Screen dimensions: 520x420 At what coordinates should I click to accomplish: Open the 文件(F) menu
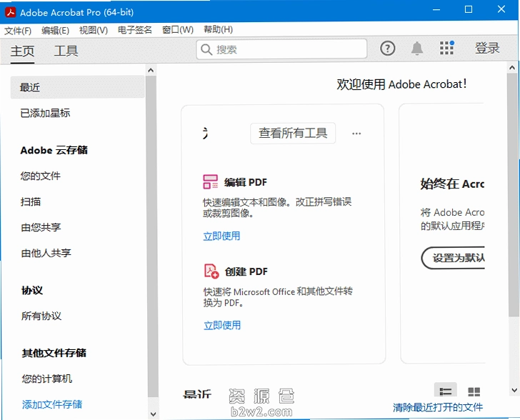pos(18,31)
